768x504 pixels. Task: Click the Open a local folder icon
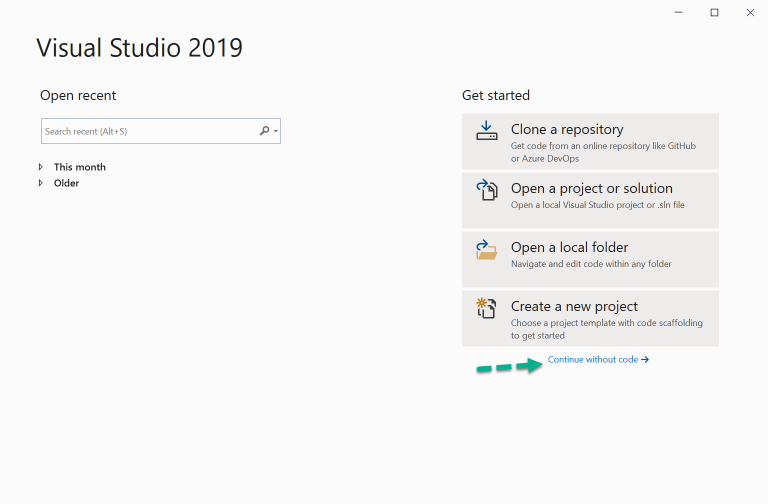(486, 250)
